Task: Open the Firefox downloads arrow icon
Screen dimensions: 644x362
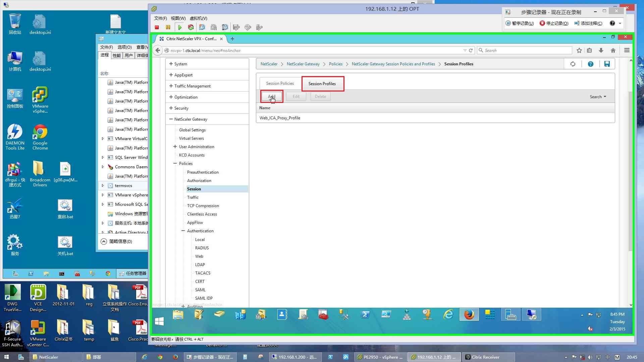Action: (601, 50)
